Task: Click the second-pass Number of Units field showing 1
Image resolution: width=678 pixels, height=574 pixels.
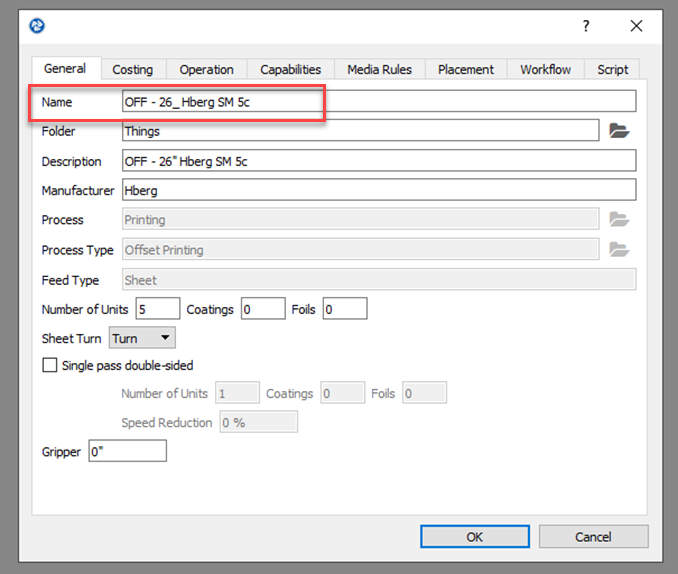Action: [x=237, y=393]
